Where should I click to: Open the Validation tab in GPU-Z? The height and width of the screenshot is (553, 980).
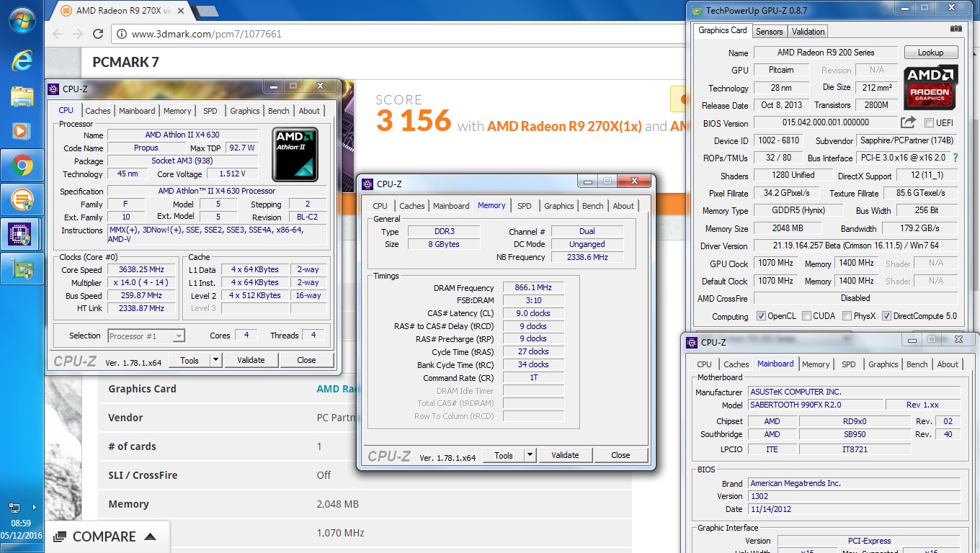pos(808,31)
